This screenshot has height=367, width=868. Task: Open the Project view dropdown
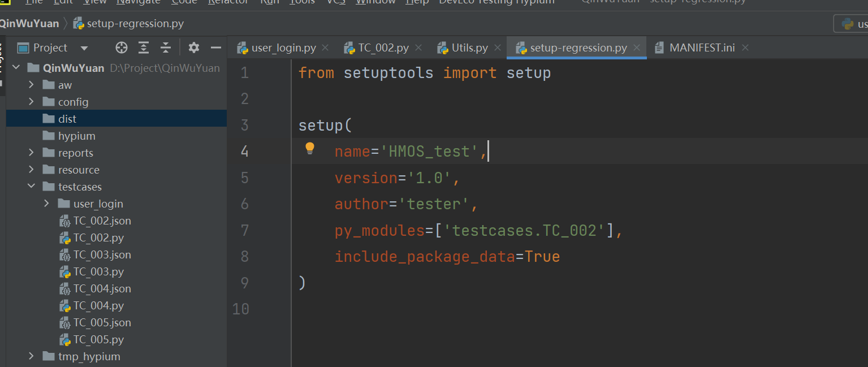tap(84, 48)
